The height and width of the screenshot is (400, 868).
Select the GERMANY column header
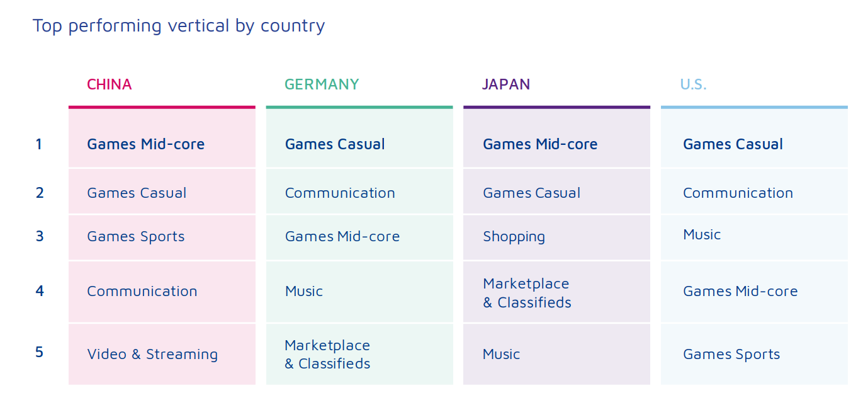tap(322, 84)
